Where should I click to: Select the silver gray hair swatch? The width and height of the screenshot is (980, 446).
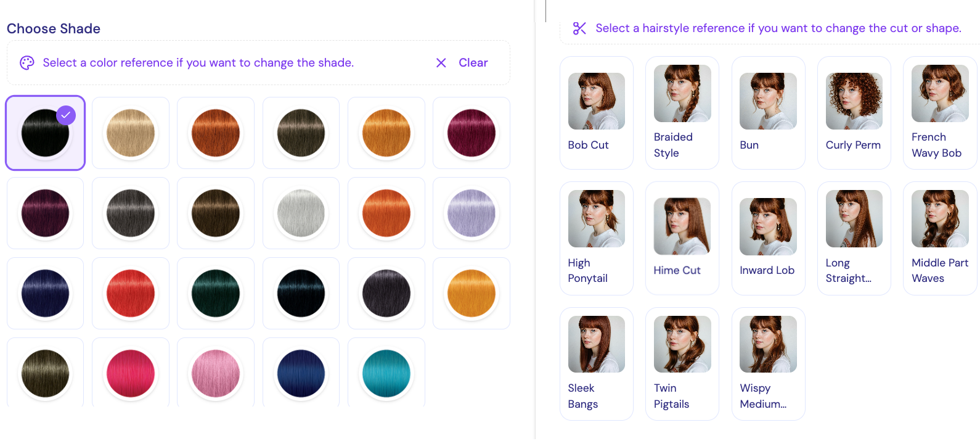(x=301, y=213)
